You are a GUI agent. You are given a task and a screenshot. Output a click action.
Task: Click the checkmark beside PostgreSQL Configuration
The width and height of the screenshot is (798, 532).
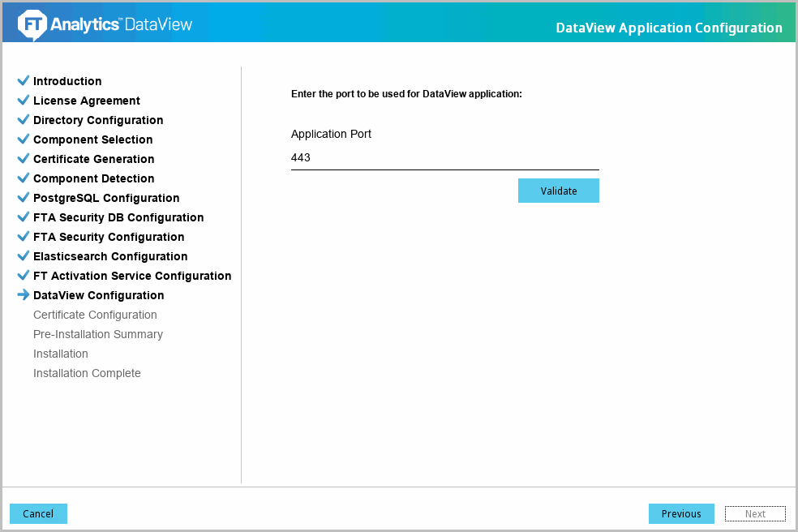23,198
